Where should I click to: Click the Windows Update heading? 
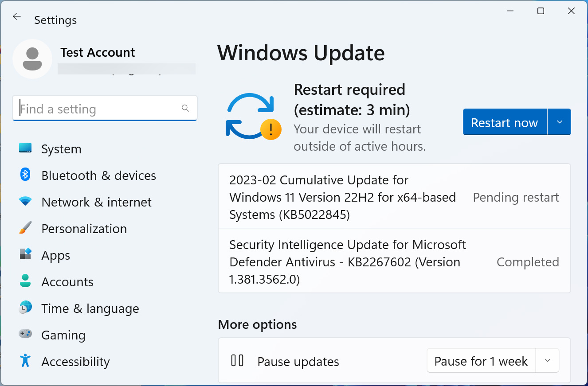[x=301, y=53]
